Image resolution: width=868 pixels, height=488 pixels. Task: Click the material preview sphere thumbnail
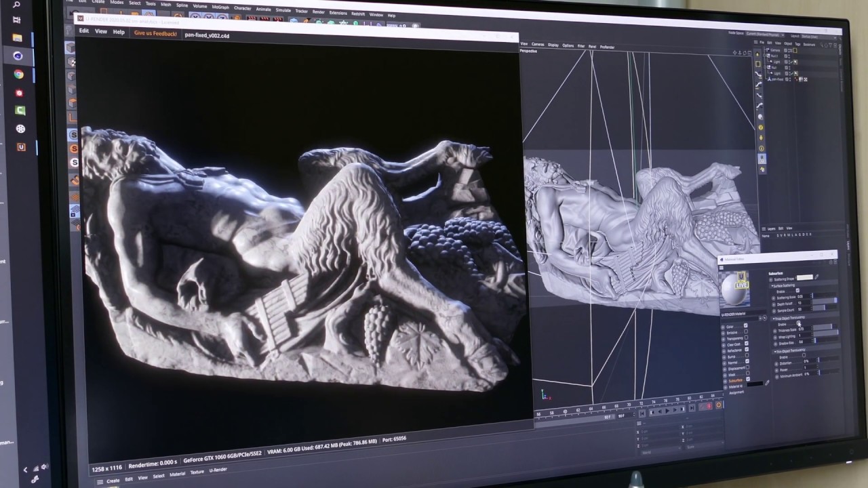[x=735, y=289]
